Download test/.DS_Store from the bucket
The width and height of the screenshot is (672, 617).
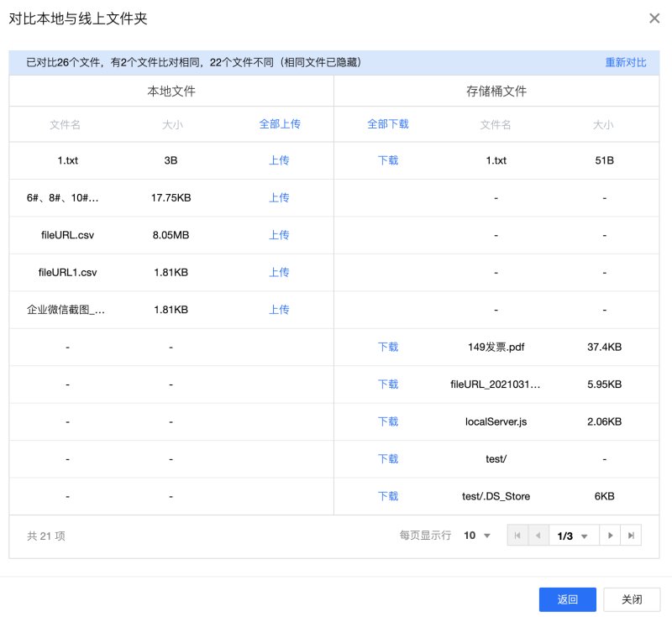coord(388,496)
